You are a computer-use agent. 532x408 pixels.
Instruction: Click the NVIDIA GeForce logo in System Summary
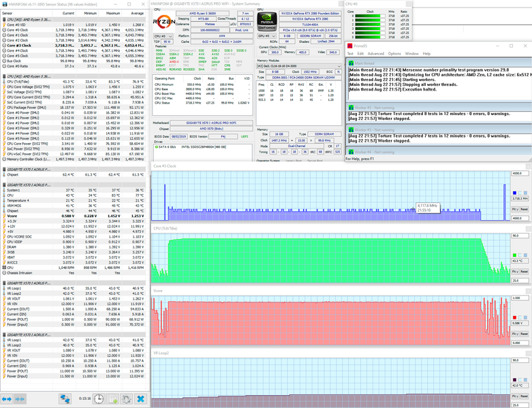267,21
